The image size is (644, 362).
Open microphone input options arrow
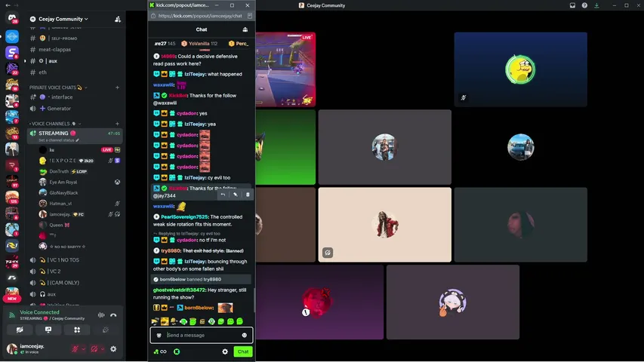pos(83,349)
